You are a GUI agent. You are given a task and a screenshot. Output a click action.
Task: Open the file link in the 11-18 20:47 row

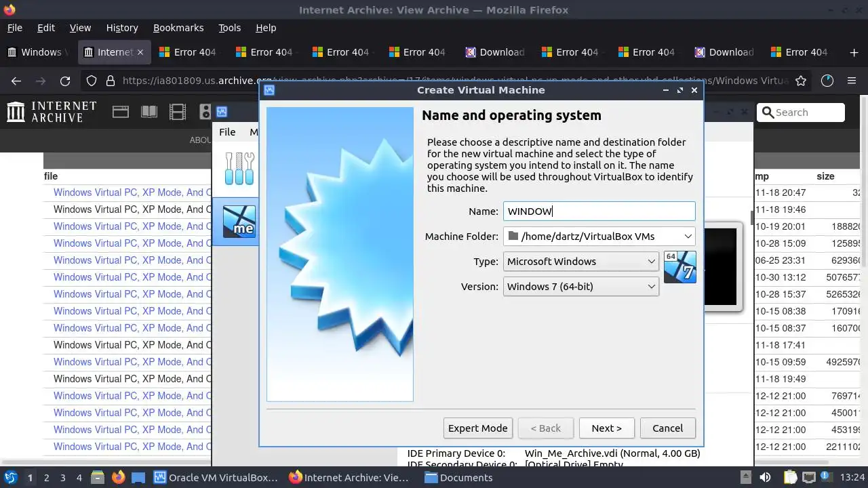(x=132, y=192)
